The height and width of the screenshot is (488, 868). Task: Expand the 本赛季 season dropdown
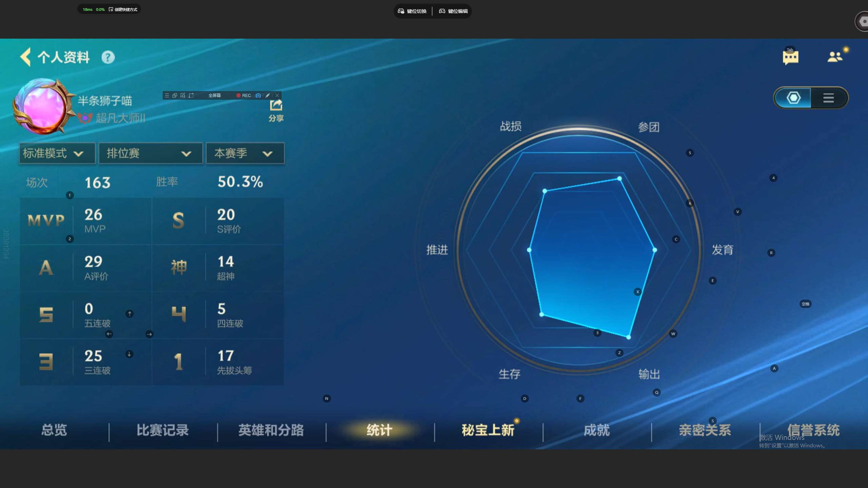pyautogui.click(x=245, y=154)
